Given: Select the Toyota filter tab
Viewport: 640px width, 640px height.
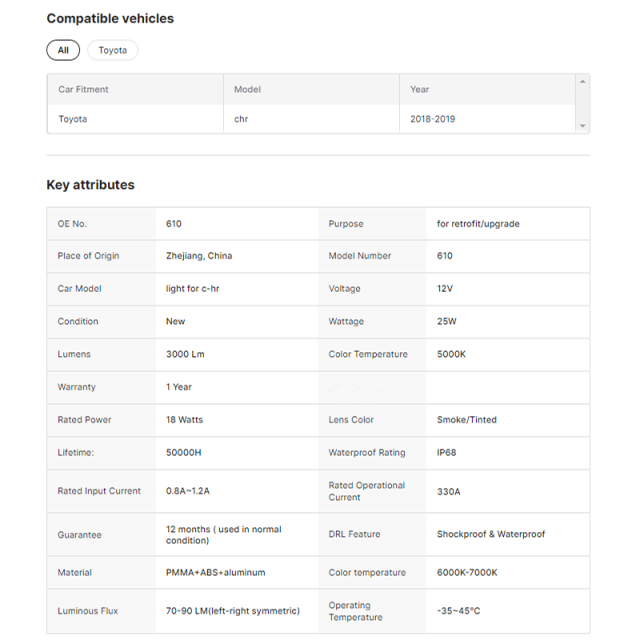Looking at the screenshot, I should click(x=113, y=50).
